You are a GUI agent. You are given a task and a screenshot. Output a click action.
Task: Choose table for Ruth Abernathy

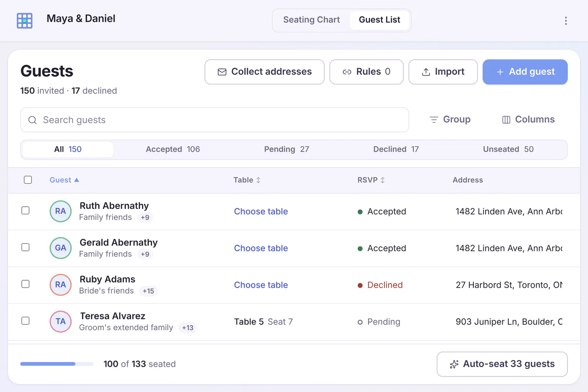pos(261,211)
